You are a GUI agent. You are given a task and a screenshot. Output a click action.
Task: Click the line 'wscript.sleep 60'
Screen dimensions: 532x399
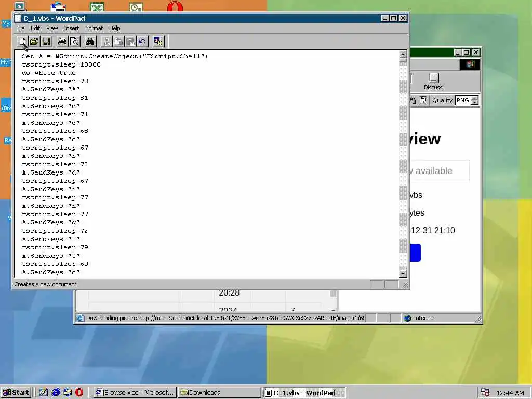click(x=55, y=264)
